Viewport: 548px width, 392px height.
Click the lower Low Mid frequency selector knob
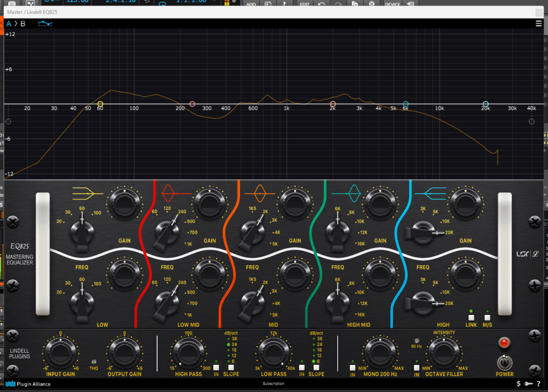(167, 303)
